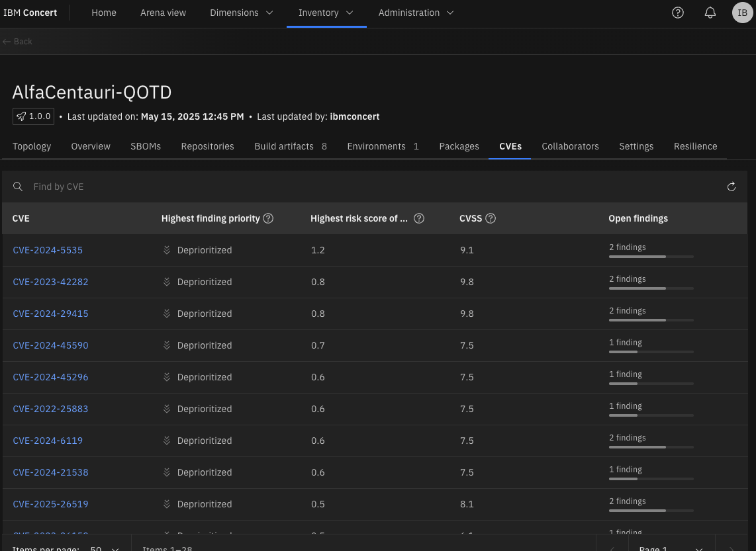Click the 1.2 risk score value
Image resolution: width=756 pixels, height=551 pixels.
318,250
